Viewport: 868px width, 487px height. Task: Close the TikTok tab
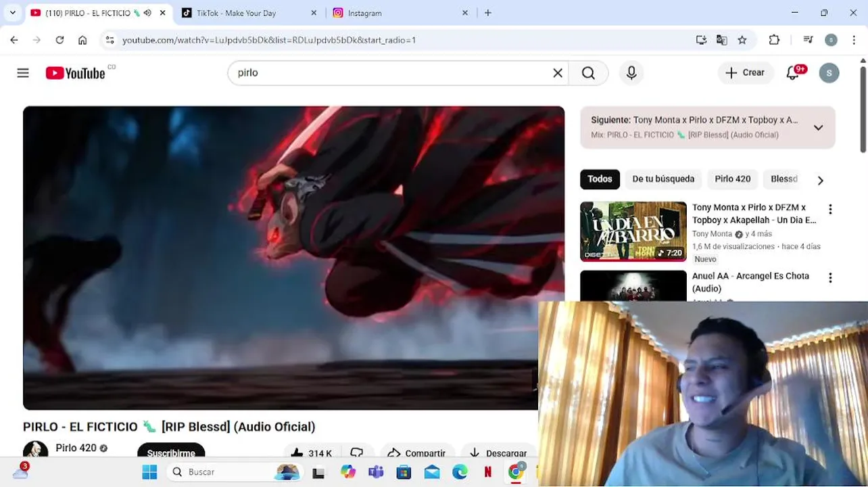[314, 13]
